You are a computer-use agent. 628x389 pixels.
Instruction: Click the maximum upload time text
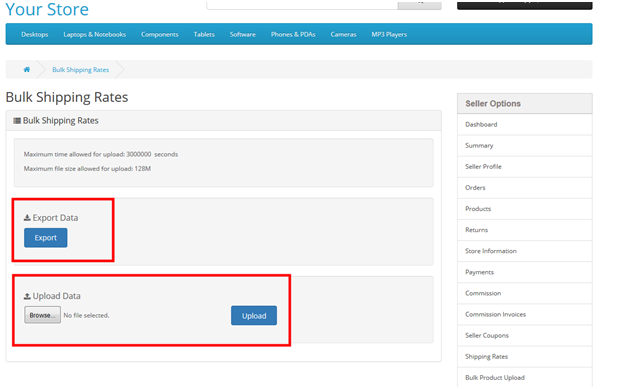coord(101,154)
